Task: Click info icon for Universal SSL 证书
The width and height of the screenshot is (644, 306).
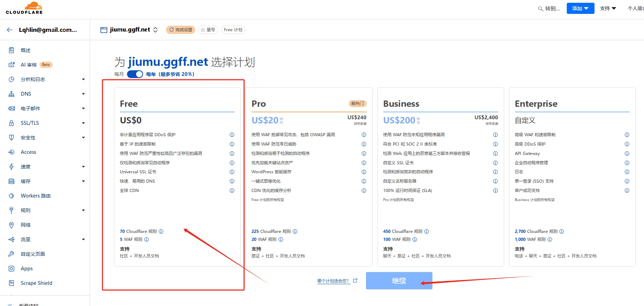Action: click(x=232, y=172)
